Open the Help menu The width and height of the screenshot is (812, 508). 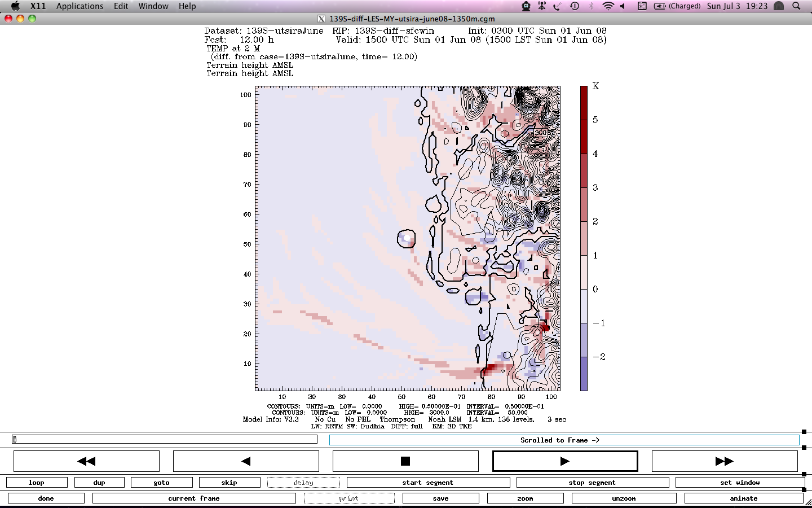(187, 6)
